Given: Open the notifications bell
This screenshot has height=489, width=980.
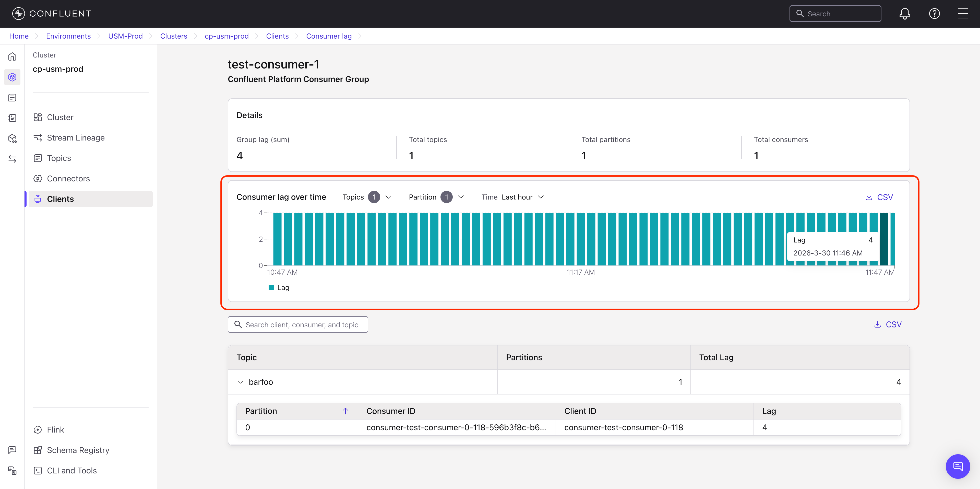Looking at the screenshot, I should pyautogui.click(x=905, y=14).
